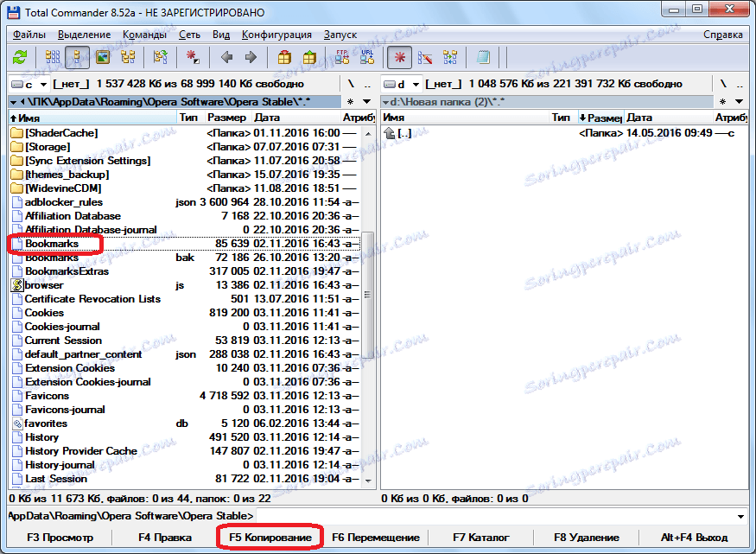The width and height of the screenshot is (756, 554).
Task: Select Bookmarks file sized 85 639
Action: pyautogui.click(x=184, y=244)
